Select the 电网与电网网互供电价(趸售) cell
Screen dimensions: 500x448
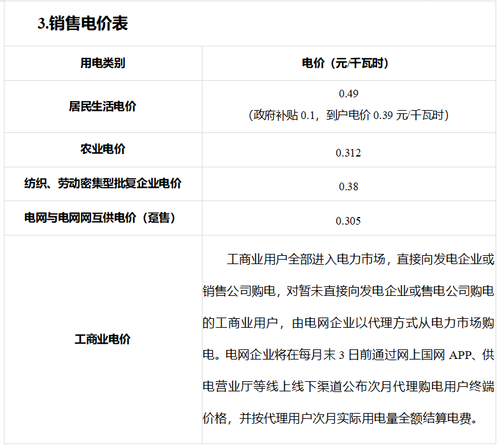(x=100, y=218)
